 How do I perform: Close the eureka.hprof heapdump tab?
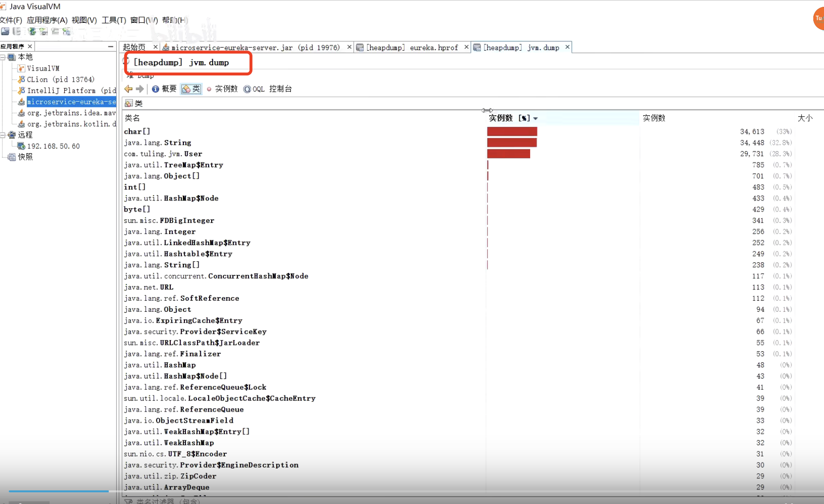[466, 47]
